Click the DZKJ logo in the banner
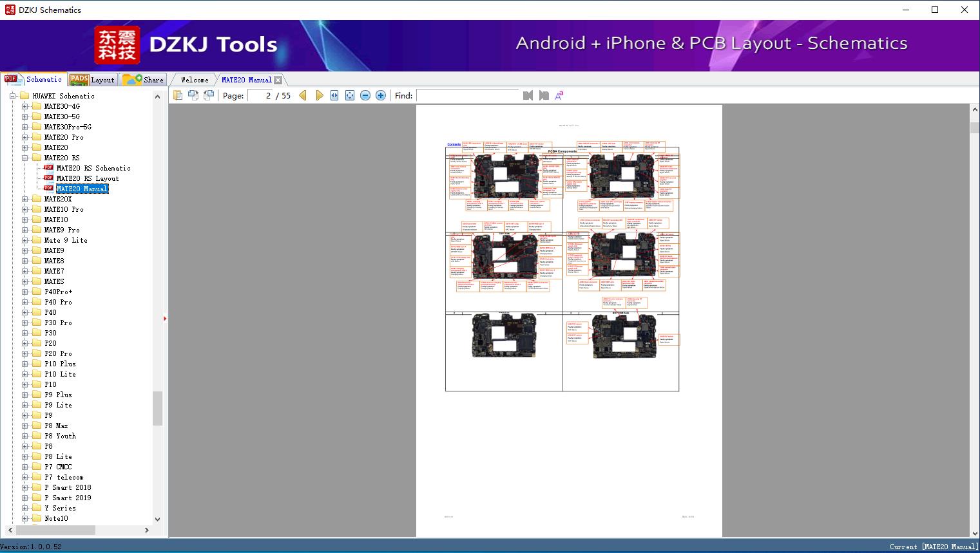Screen dimensions: 980x553 pos(117,44)
